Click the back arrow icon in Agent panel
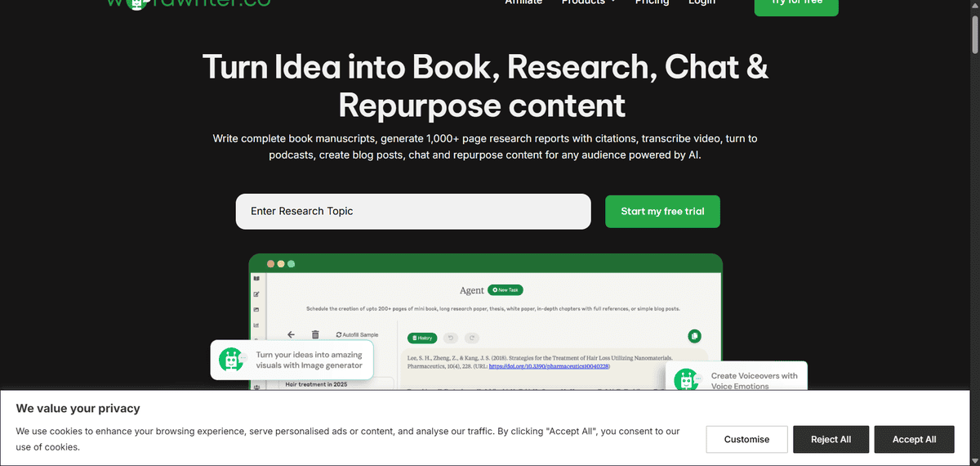Image resolution: width=980 pixels, height=466 pixels. click(x=291, y=334)
